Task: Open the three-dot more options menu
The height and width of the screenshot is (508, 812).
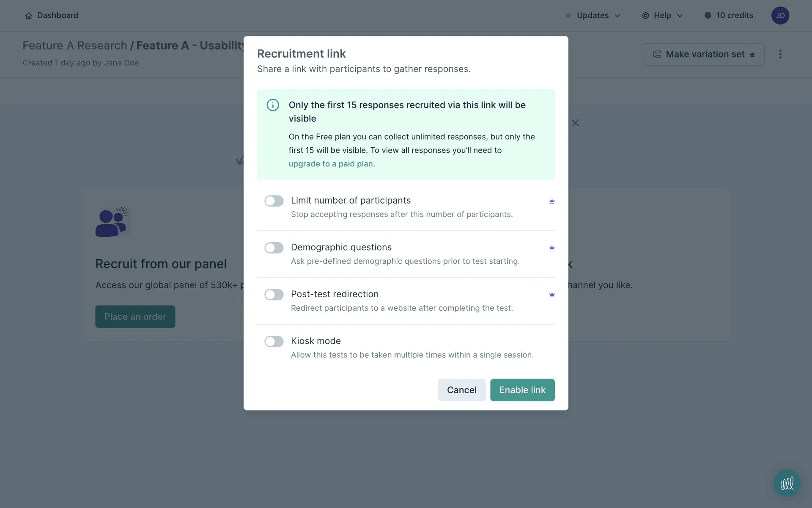Action: [x=780, y=54]
